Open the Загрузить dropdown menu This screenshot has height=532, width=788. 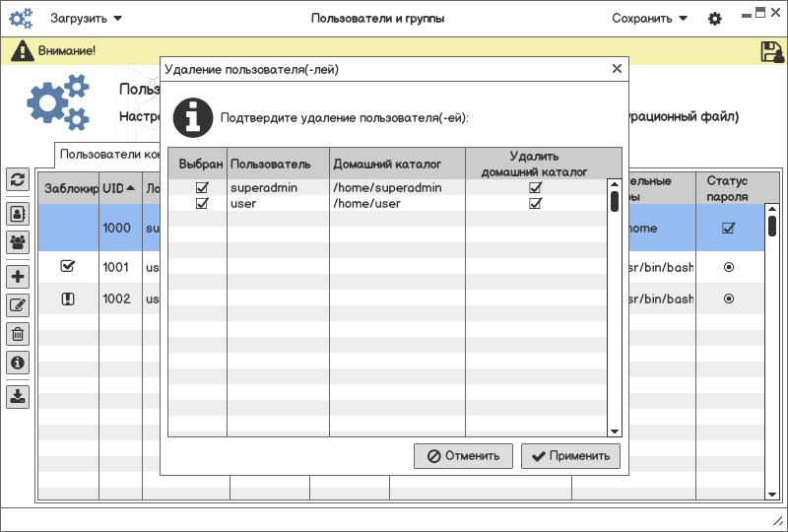86,19
